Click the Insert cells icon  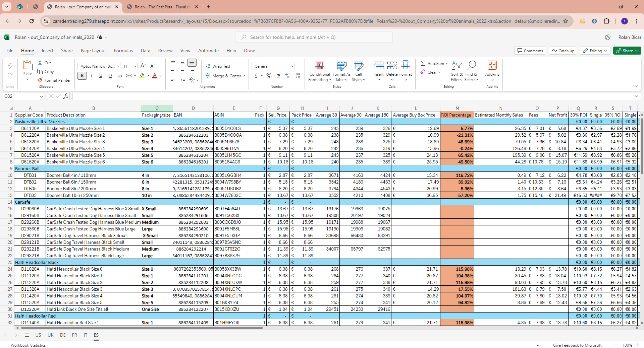[379, 65]
